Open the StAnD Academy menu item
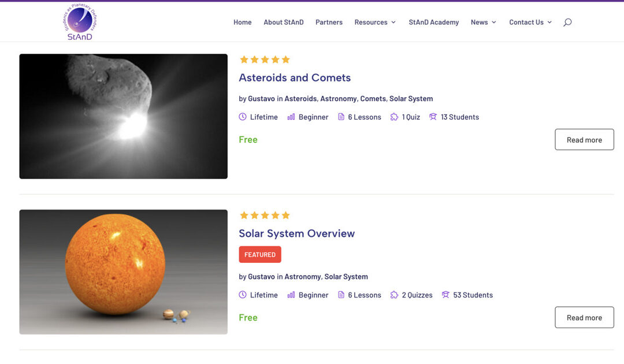 (434, 22)
